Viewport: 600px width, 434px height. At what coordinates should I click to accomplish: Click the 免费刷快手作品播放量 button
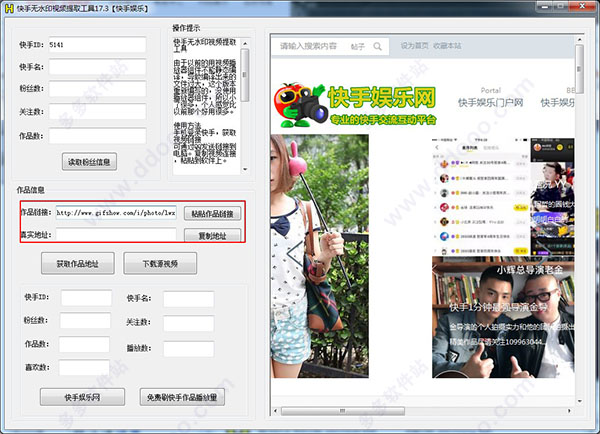point(182,397)
